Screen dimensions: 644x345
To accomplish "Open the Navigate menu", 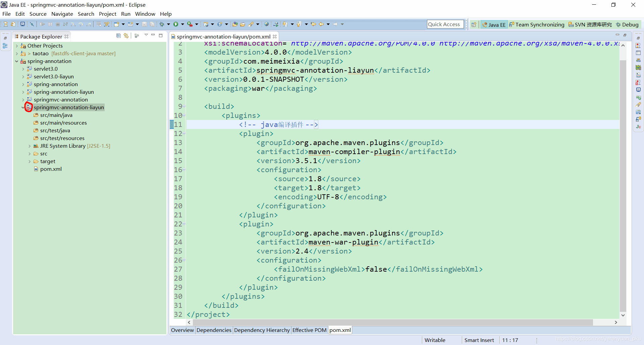I will (x=62, y=14).
